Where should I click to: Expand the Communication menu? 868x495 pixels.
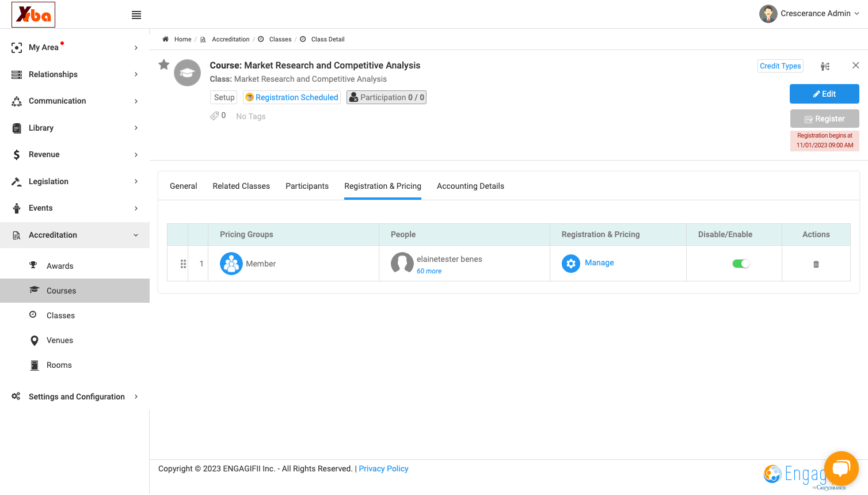coord(75,101)
